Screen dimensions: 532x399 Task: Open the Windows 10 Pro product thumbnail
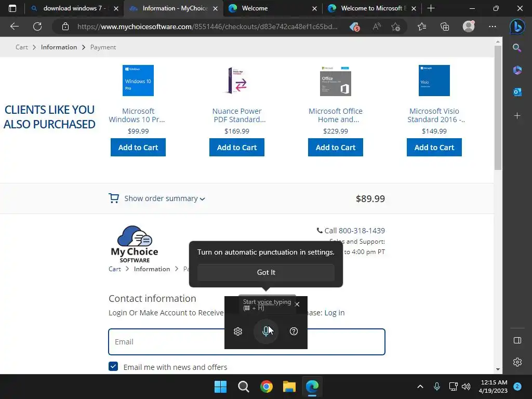138,81
